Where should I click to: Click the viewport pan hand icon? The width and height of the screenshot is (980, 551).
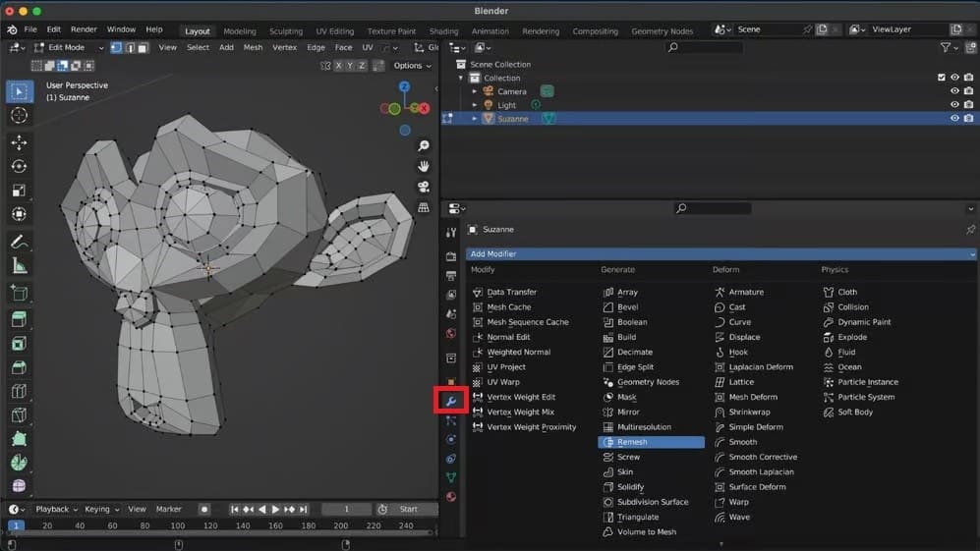point(424,166)
